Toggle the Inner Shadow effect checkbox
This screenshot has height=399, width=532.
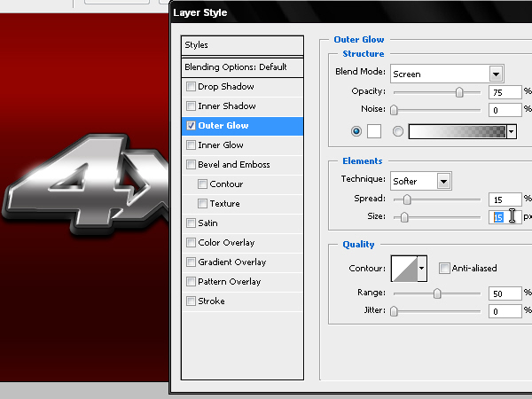(x=191, y=106)
